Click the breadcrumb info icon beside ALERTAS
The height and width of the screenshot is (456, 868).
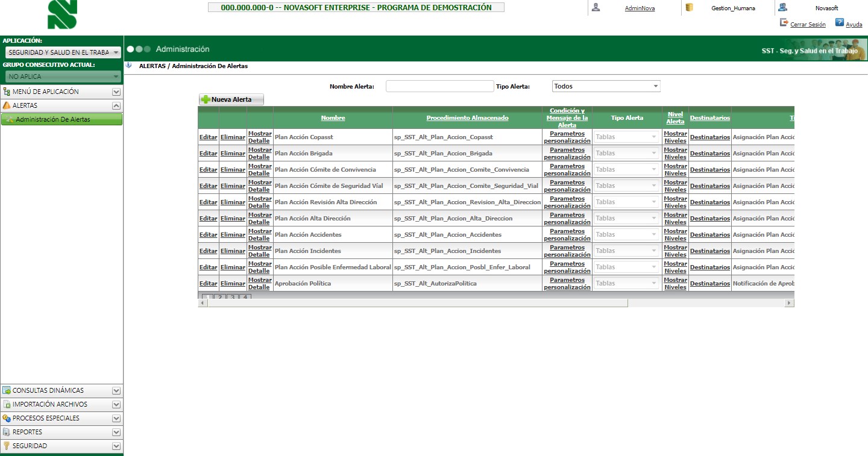[128, 65]
